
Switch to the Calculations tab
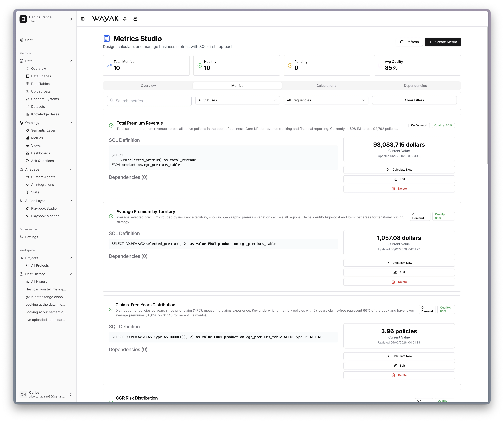[x=326, y=85]
